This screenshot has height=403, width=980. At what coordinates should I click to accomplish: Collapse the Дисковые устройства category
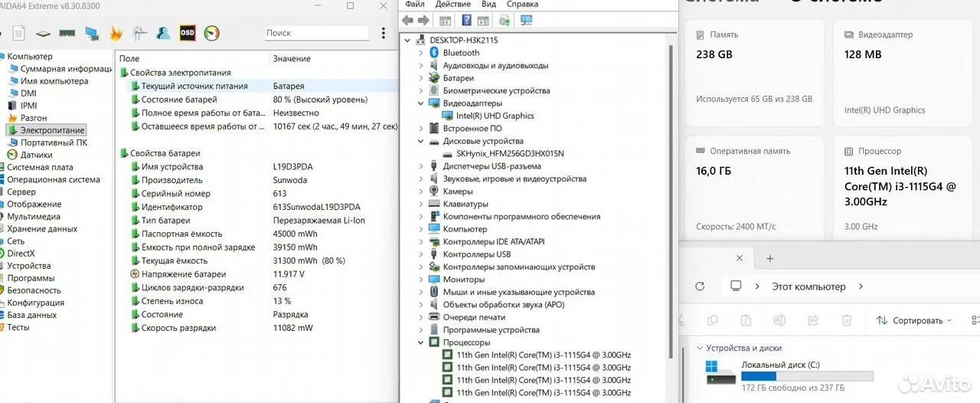pos(421,141)
